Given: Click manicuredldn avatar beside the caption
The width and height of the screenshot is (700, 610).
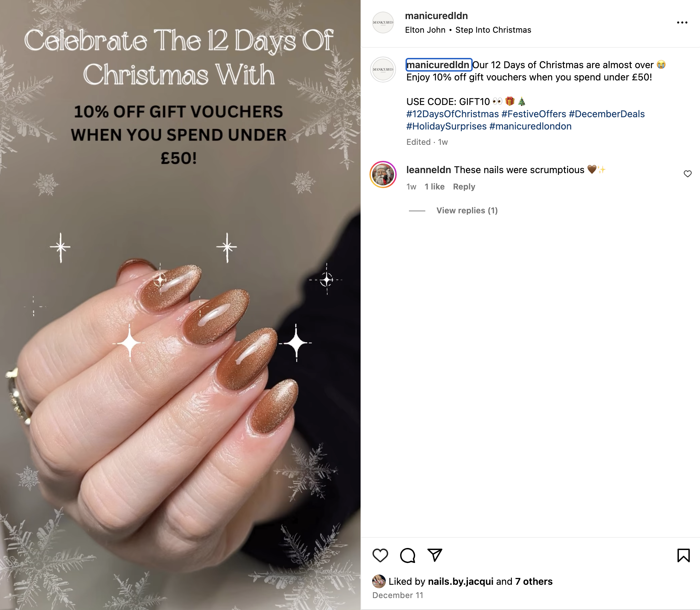Looking at the screenshot, I should (x=383, y=70).
